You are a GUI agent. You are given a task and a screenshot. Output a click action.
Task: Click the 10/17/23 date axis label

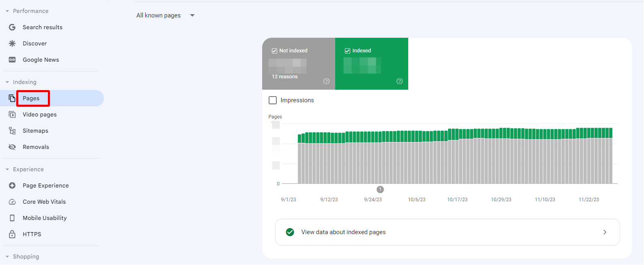tap(457, 200)
